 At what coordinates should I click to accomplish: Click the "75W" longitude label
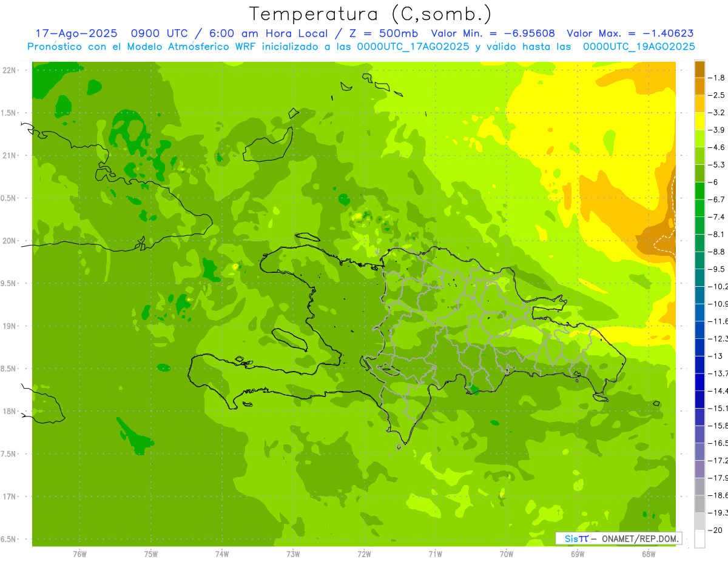(151, 554)
